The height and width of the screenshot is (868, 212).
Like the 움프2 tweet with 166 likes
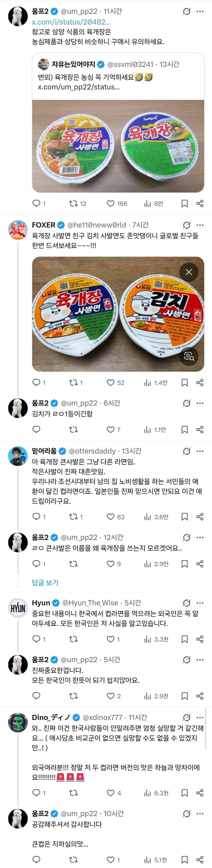tap(111, 203)
